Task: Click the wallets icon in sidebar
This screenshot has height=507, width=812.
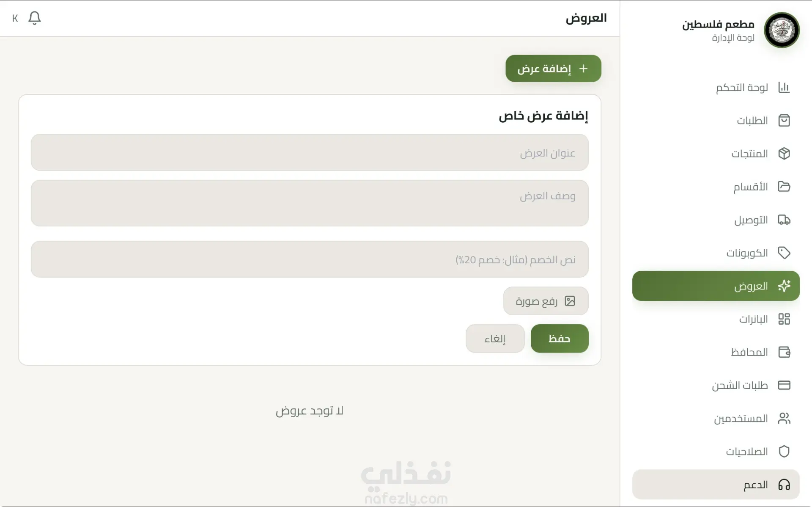Action: coord(784,352)
